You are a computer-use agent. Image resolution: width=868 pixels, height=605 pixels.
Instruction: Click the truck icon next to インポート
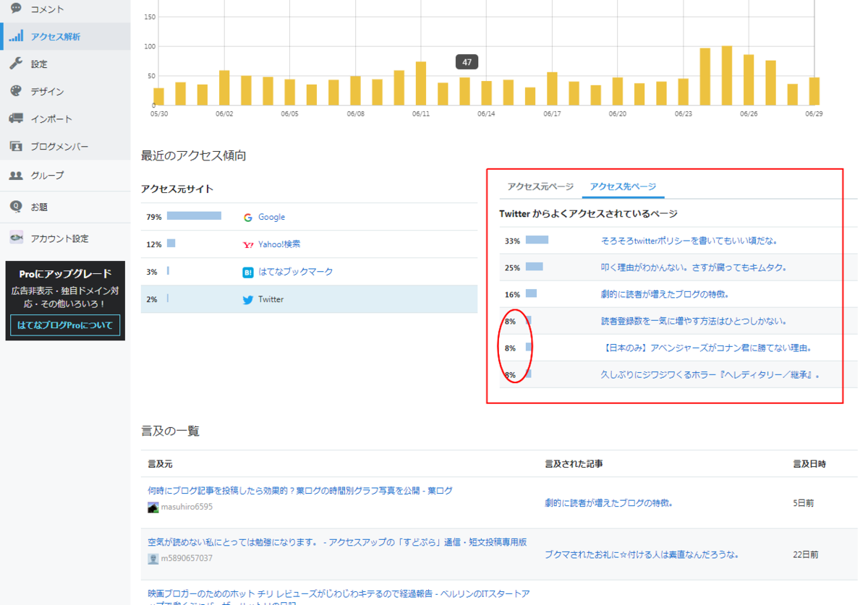[16, 119]
